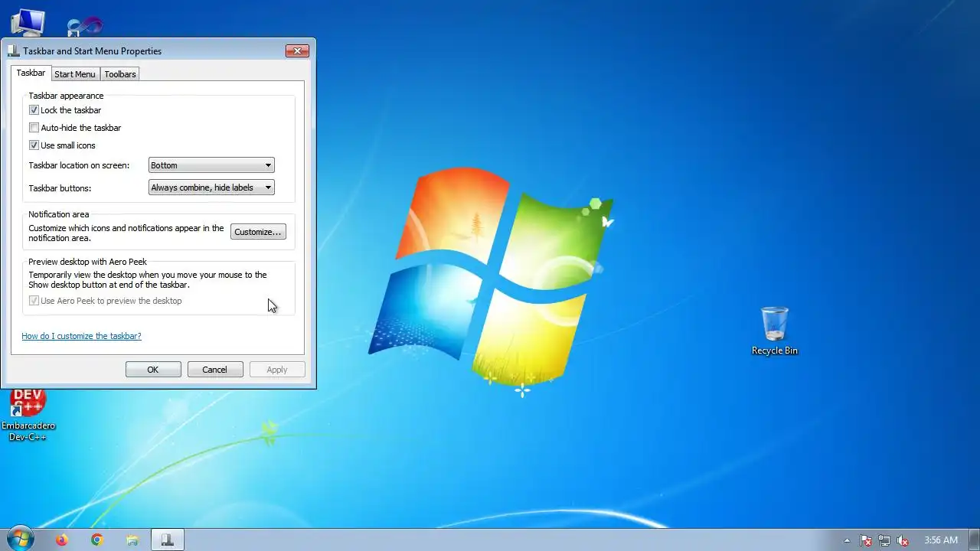The height and width of the screenshot is (551, 980).
Task: Open the Windows Start menu orb
Action: pos(20,539)
